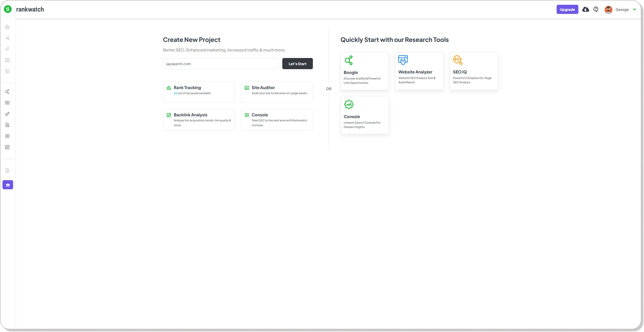
Task: Click the "Create New Project" heading
Action: pyautogui.click(x=191, y=40)
